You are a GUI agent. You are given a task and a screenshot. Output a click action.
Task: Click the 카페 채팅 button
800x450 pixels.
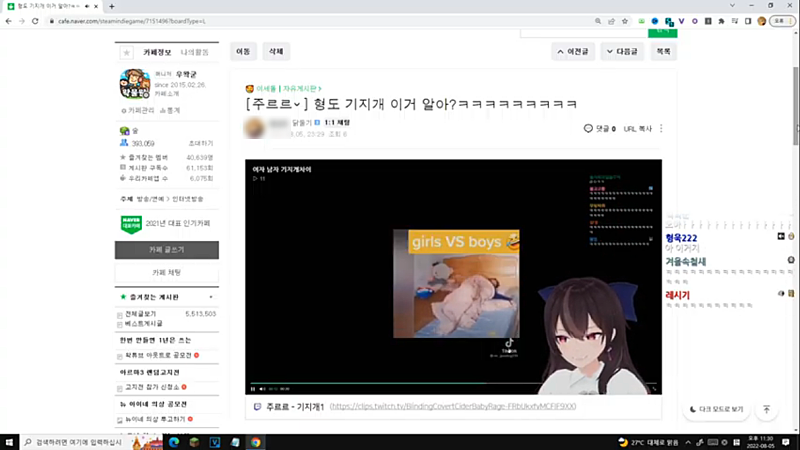pos(167,272)
